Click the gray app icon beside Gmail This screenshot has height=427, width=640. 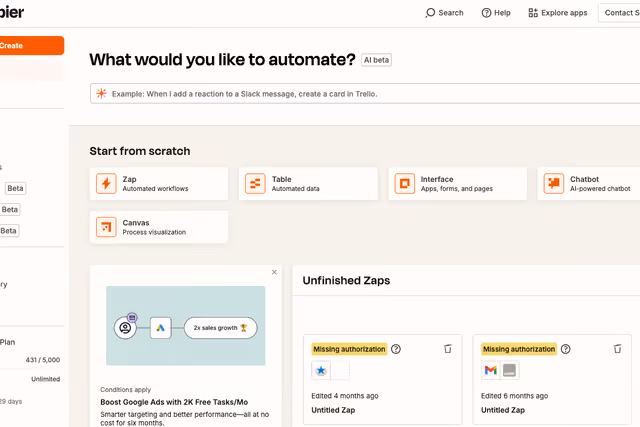[509, 370]
